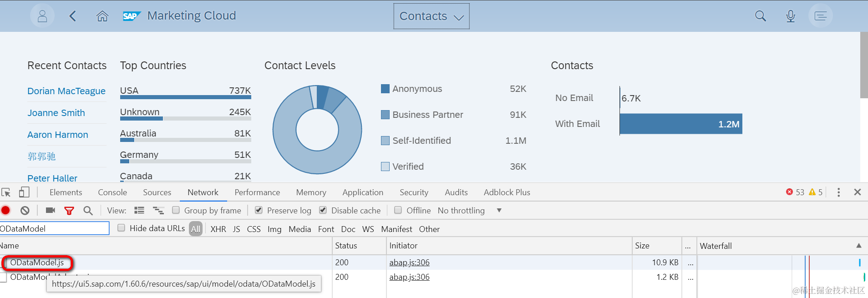Select the Network tab
Viewport: 868px width, 298px height.
[x=203, y=192]
